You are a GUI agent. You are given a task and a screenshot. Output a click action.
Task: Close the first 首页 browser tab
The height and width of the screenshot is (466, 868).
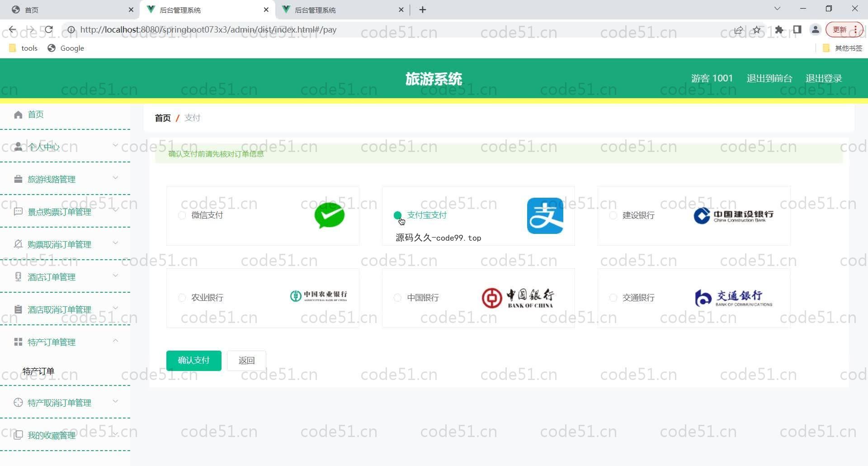[x=131, y=10]
